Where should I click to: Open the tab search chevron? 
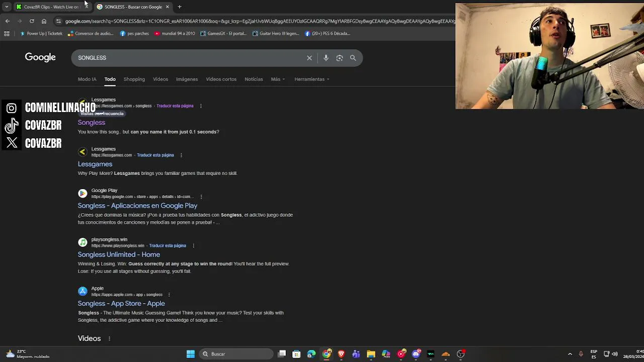tap(7, 7)
